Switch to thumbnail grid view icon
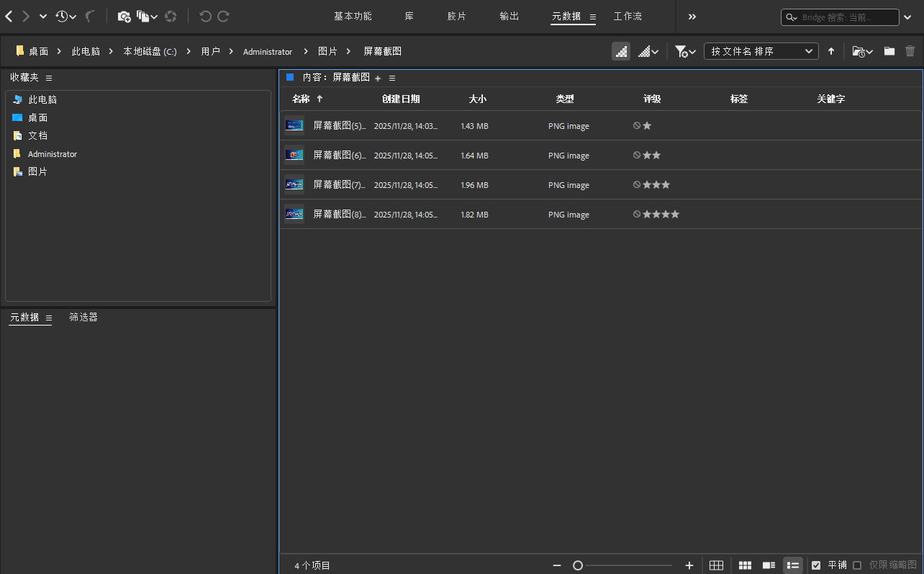This screenshot has width=924, height=574. tap(745, 565)
